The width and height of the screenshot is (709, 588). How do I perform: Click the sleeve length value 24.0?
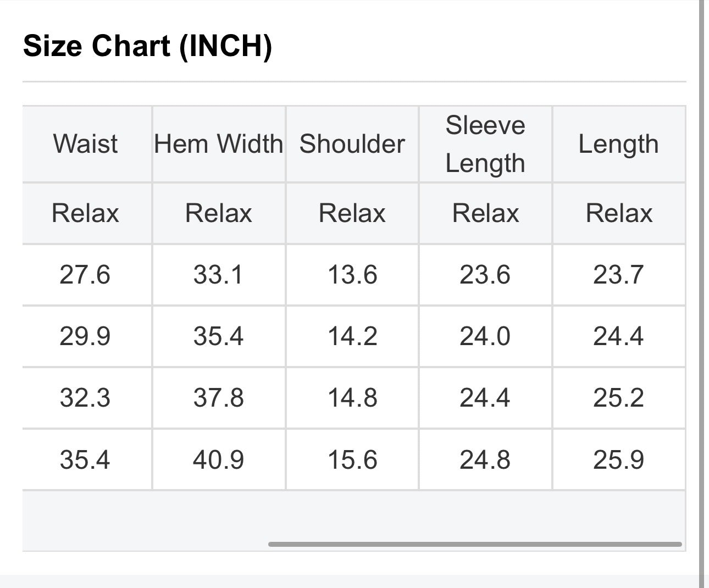[485, 336]
